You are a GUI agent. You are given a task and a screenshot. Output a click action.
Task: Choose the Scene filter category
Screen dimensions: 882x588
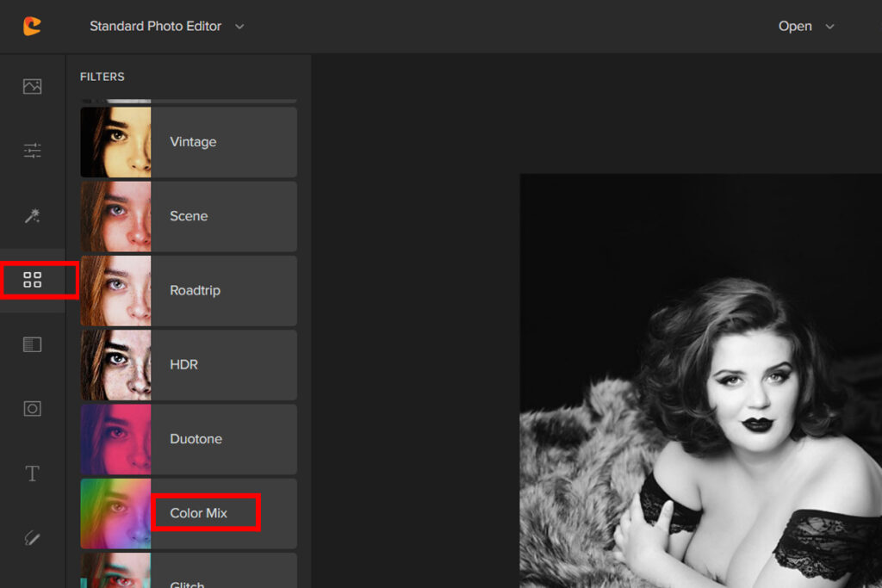[189, 216]
